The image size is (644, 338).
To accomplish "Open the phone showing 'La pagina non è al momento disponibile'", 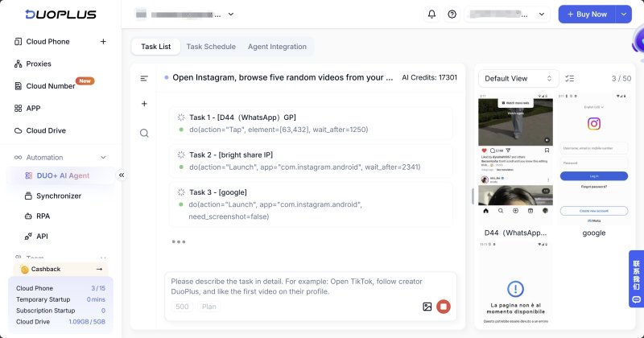I will click(515, 283).
